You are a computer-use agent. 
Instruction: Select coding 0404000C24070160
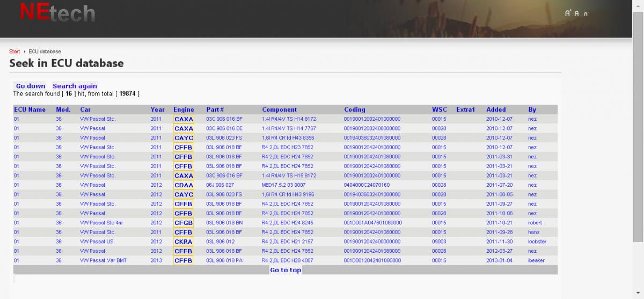[x=367, y=185]
